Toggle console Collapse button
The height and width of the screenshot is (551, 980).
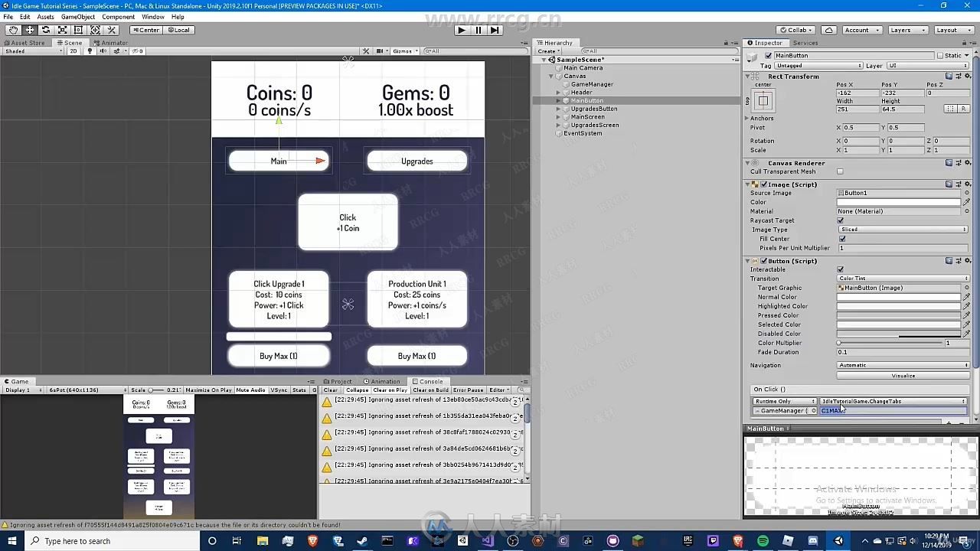click(x=357, y=390)
